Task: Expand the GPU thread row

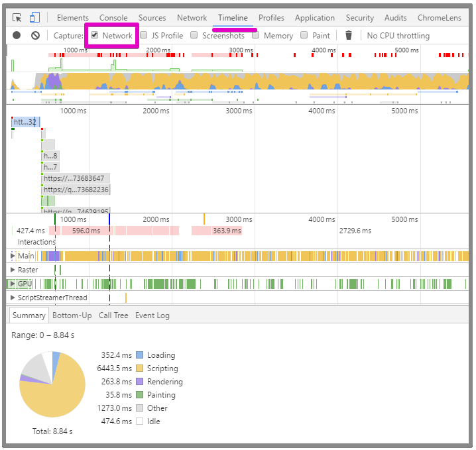Action: coord(13,284)
